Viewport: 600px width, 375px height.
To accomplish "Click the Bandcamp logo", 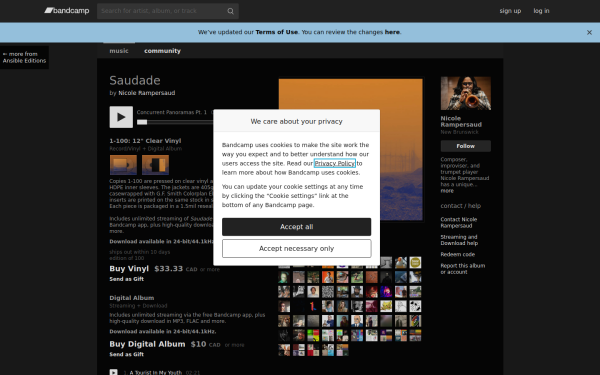I will tap(67, 11).
